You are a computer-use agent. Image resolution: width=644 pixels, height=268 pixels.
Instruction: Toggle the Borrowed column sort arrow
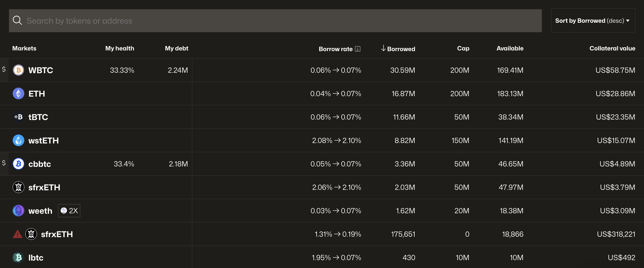pyautogui.click(x=383, y=48)
